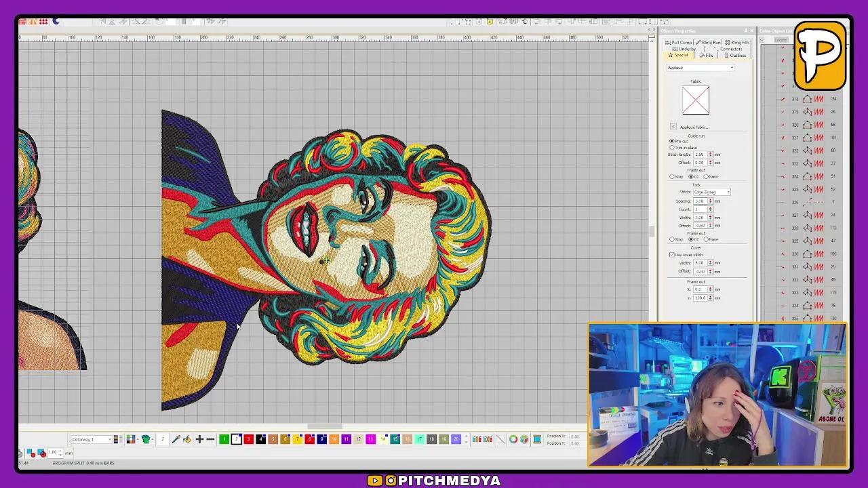Adjust the Tack Spacing spinner arrows
The height and width of the screenshot is (488, 868).
[710, 201]
